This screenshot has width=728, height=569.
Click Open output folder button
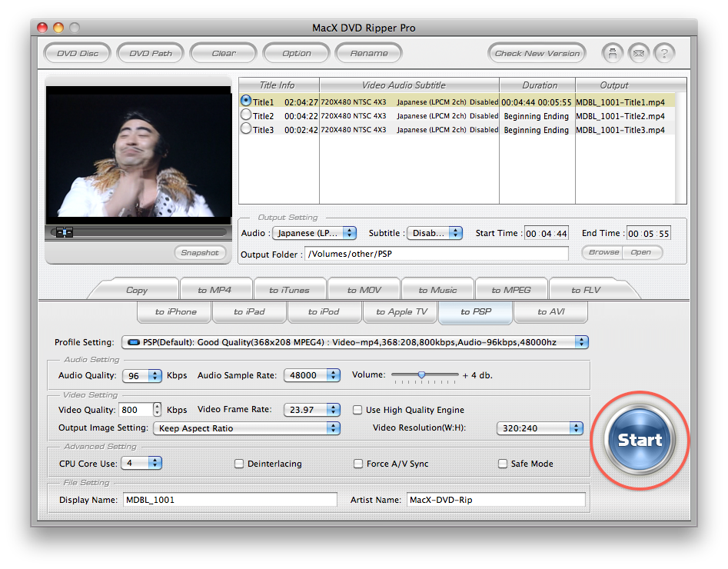(x=642, y=252)
